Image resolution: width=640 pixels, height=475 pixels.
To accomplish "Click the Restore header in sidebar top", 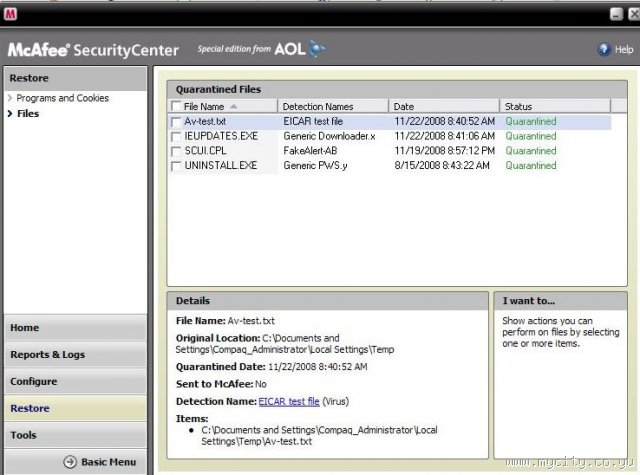I will tap(76, 78).
